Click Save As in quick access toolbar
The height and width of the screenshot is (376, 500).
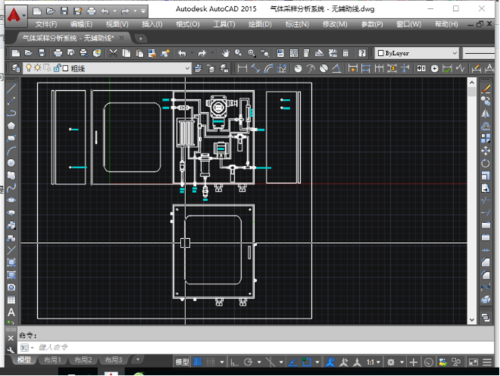click(78, 11)
